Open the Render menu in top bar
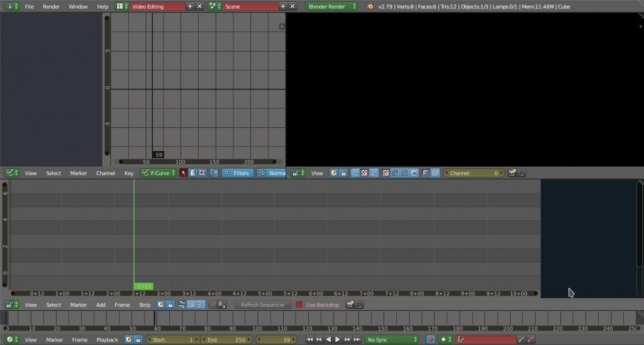The image size is (644, 345). coord(51,6)
